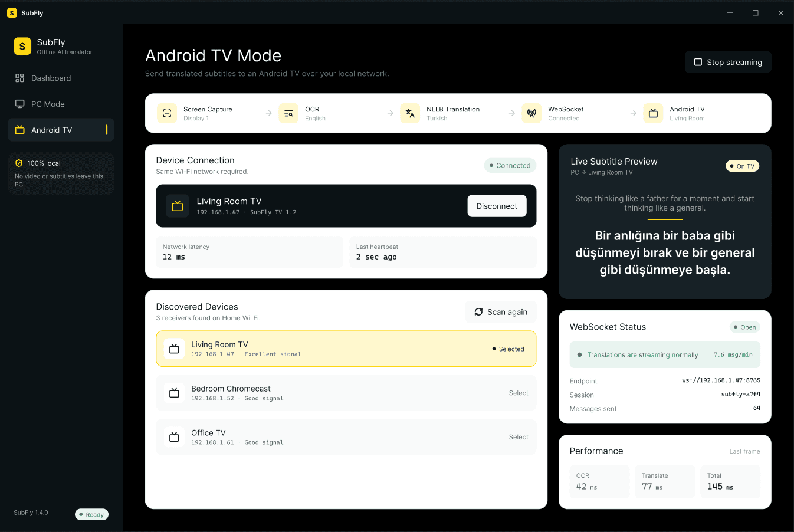Click the Network latency 12 ms tile
Viewport: 794px width, 532px height.
click(250, 252)
